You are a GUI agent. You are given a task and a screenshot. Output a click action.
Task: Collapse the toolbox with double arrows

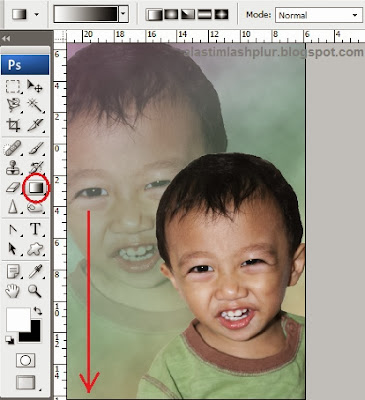click(6, 38)
